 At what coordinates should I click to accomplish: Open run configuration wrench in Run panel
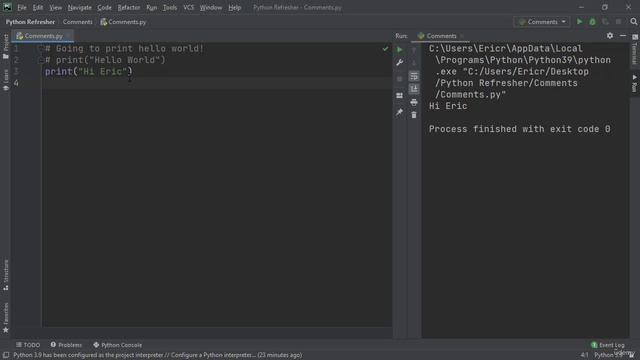(400, 63)
